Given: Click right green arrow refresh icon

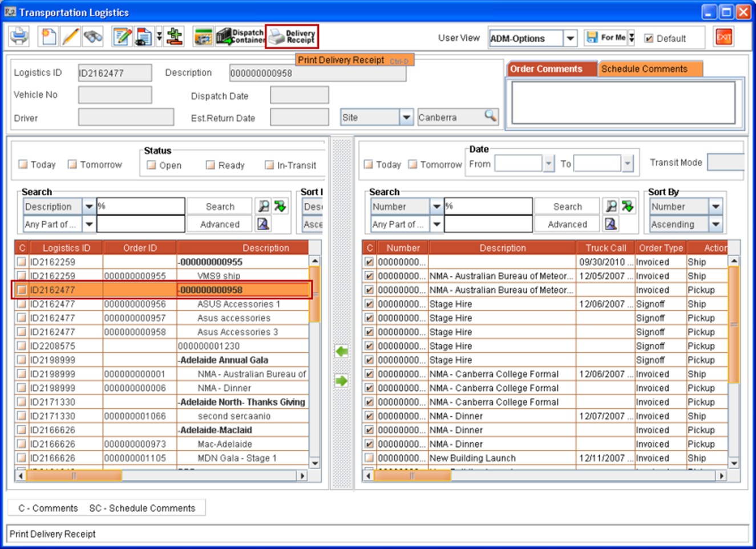Looking at the screenshot, I should pos(628,206).
